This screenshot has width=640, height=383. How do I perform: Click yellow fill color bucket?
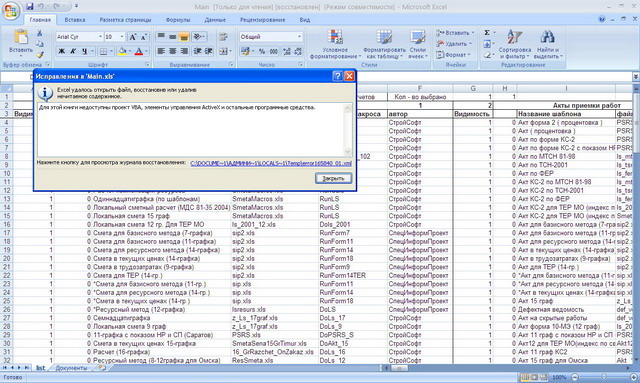[x=122, y=51]
